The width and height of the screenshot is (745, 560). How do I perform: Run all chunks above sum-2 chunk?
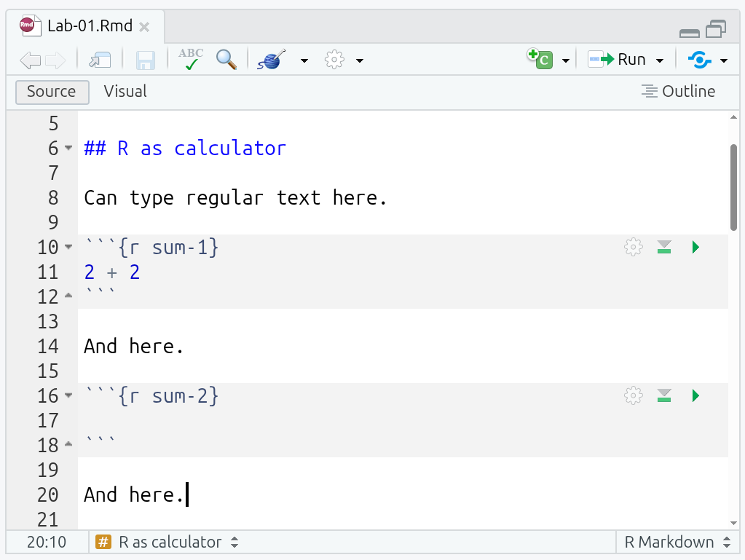pos(663,396)
